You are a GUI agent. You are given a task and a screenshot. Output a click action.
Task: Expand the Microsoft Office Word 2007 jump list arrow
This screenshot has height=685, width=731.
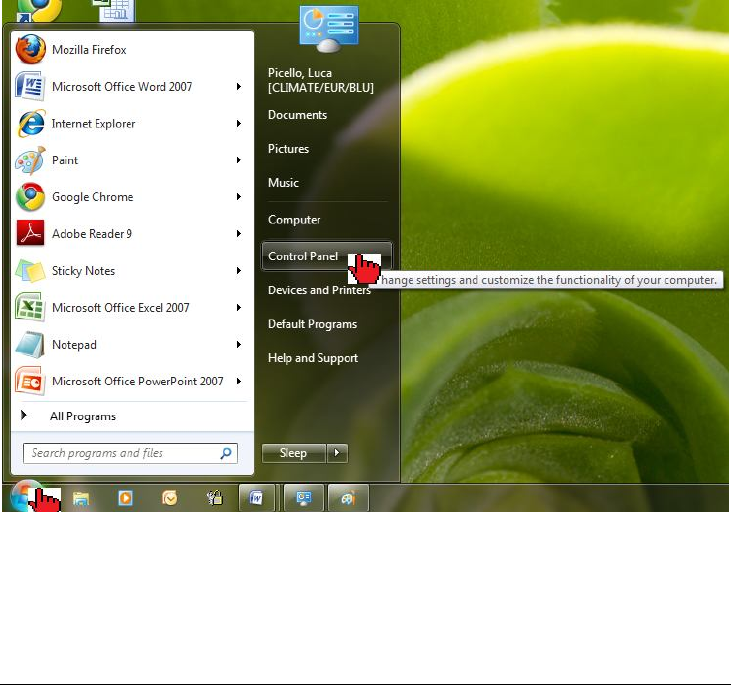(x=239, y=87)
